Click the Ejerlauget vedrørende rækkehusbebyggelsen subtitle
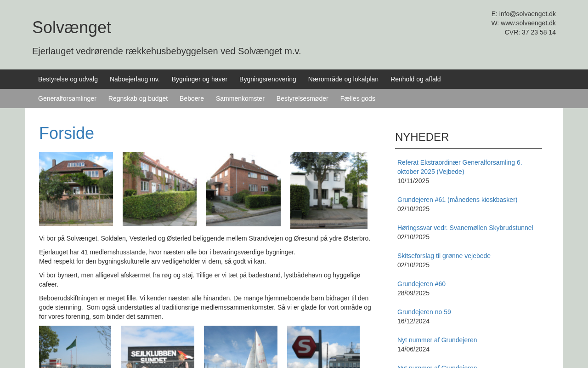588x368 pixels. pos(166,51)
